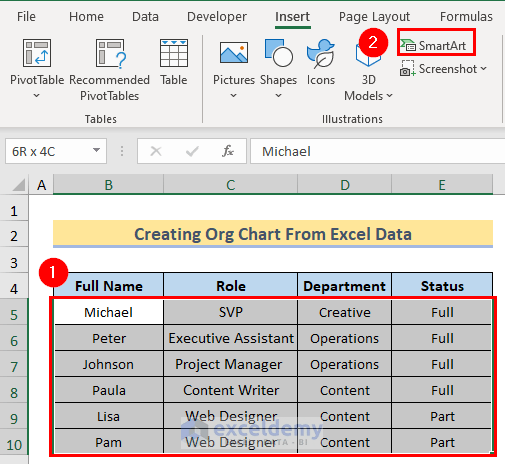The width and height of the screenshot is (505, 464).
Task: Cancel the entry with the formula bar X
Action: coord(156,151)
